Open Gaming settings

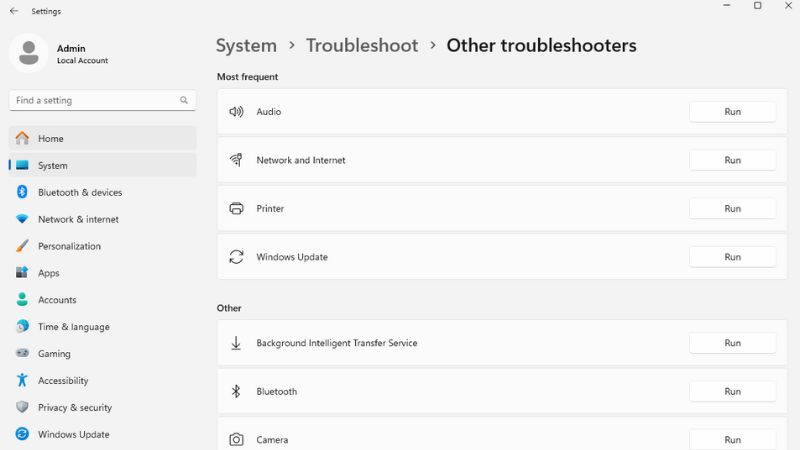(103, 354)
